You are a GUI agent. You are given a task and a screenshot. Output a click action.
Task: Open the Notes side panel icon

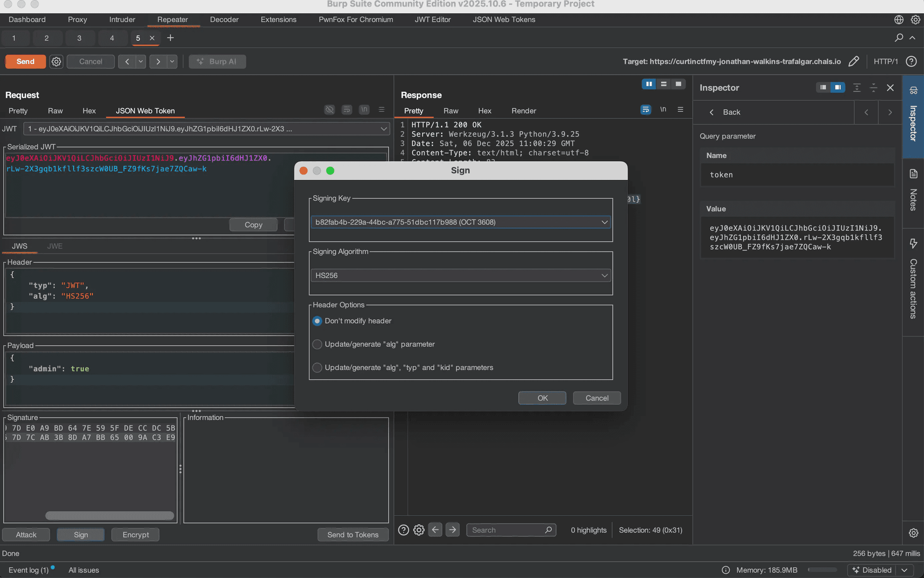pos(913,174)
